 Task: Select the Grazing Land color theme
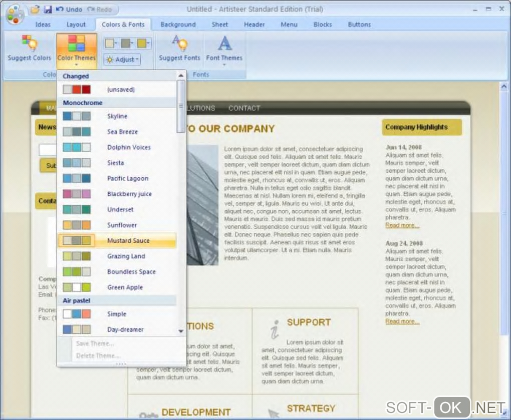[117, 256]
